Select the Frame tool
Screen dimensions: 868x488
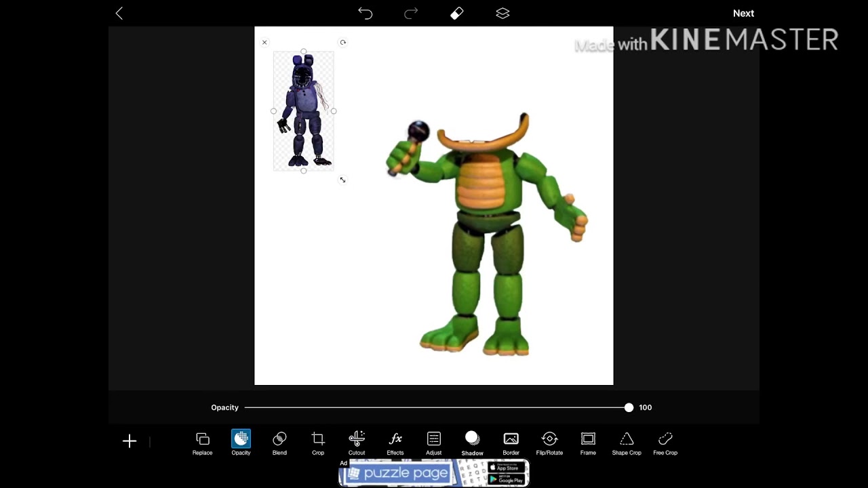(588, 443)
